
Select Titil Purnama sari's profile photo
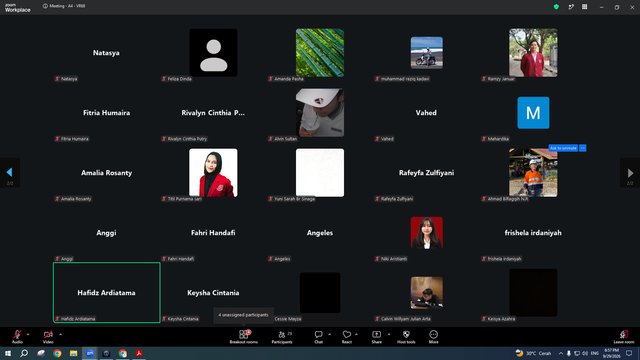click(x=213, y=173)
